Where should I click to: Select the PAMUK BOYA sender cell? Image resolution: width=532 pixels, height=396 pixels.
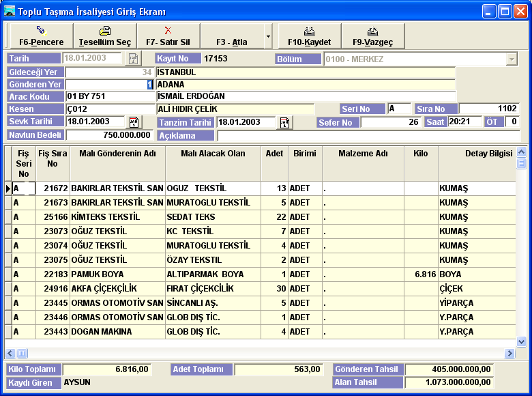pyautogui.click(x=118, y=274)
